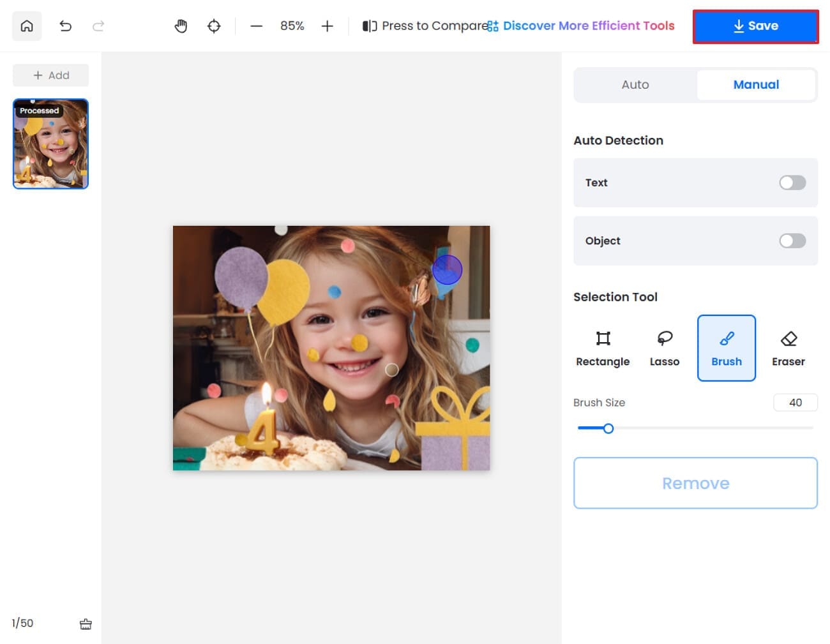Select the Processed birthday photo thumbnail

tap(50, 144)
